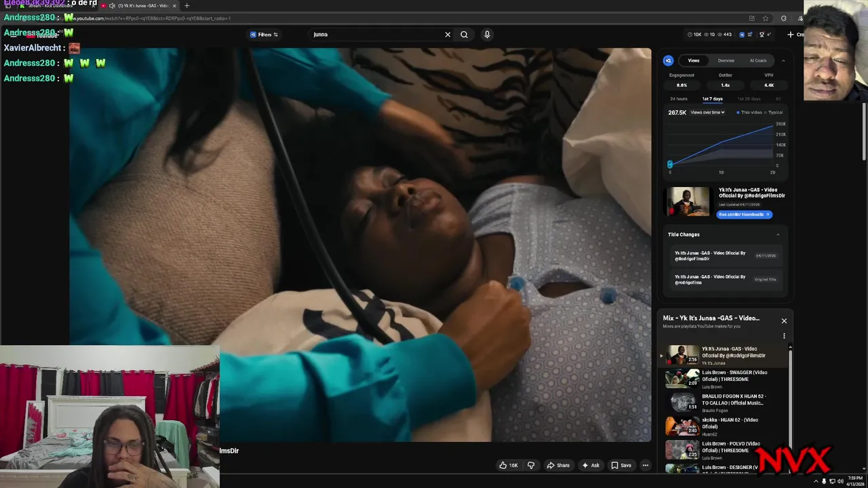Screen dimensions: 868x488
Task: Open a new browser tab
Action: [x=186, y=5]
